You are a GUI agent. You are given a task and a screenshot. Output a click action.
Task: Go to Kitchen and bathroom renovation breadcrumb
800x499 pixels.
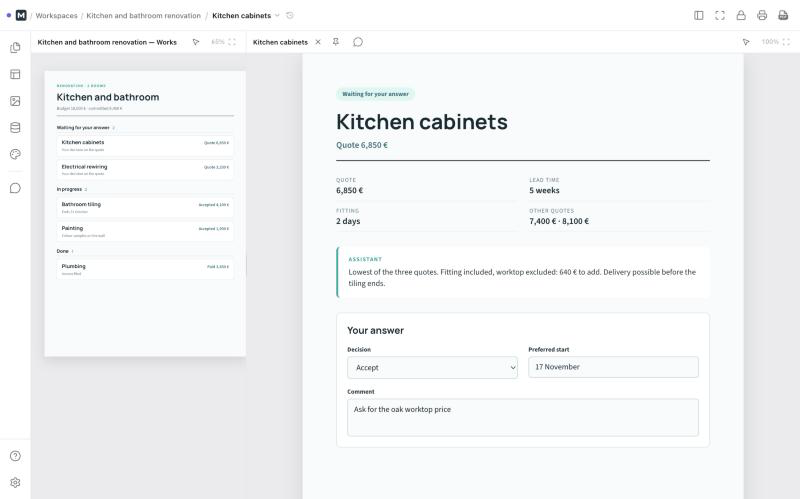143,16
